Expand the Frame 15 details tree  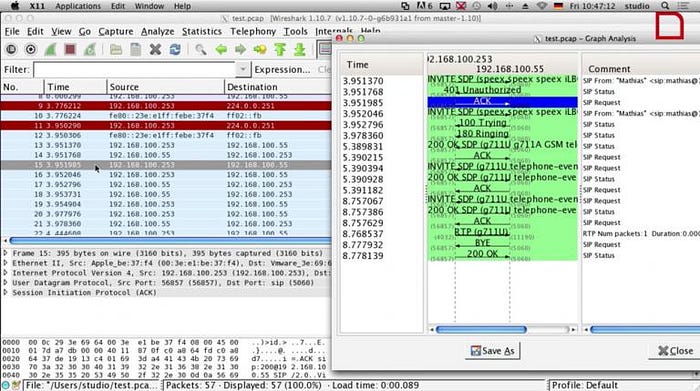click(5, 253)
